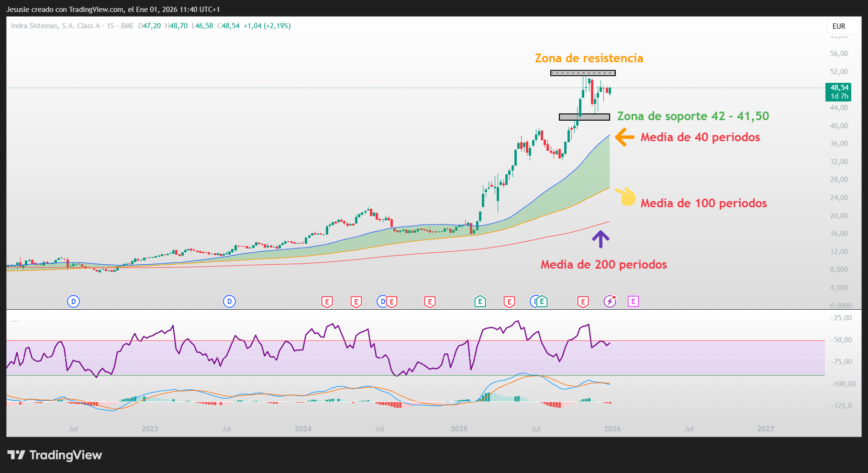Viewport: 868px width, 473px height.
Task: Click the dashed resistance zone rectangle
Action: 583,73
